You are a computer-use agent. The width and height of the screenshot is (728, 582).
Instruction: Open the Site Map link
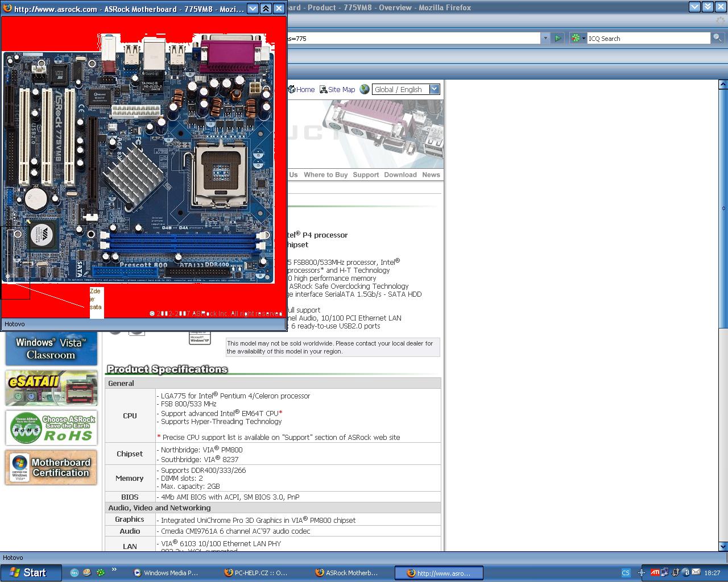337,89
